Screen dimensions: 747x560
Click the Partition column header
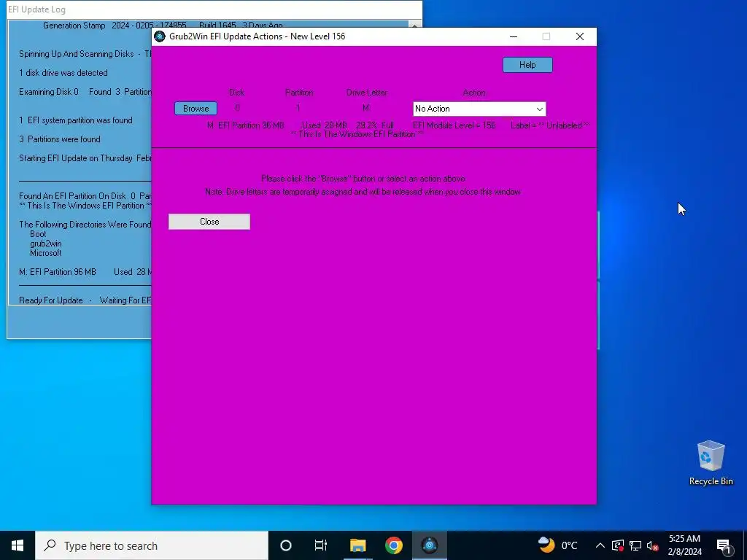(x=299, y=93)
